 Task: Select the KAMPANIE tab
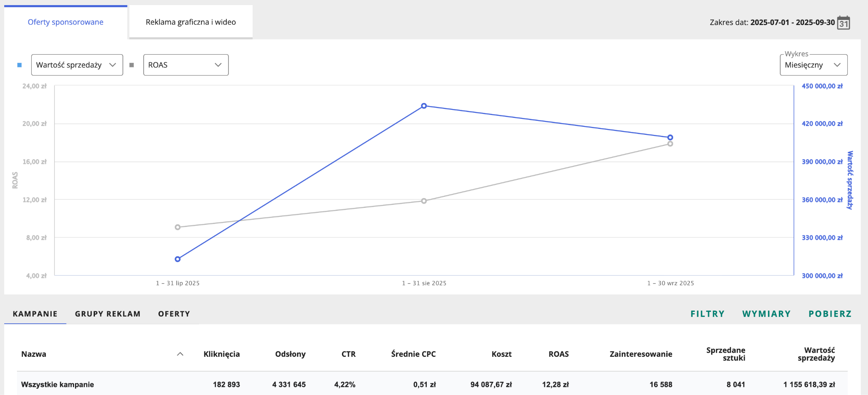[x=35, y=314]
